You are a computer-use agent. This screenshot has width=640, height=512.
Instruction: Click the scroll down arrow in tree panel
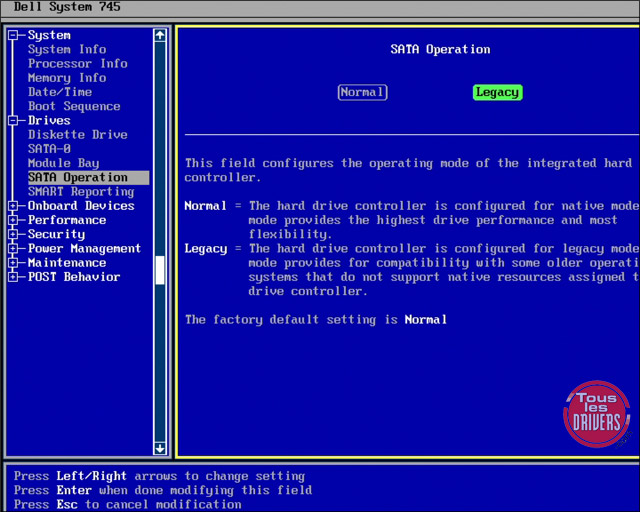pyautogui.click(x=160, y=448)
